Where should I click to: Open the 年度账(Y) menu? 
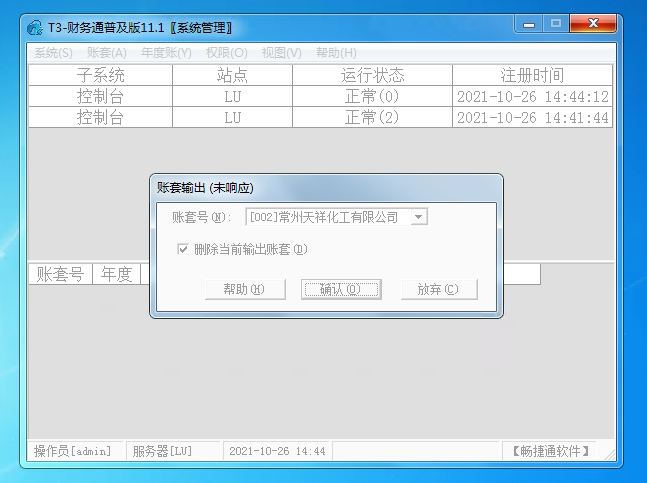tap(166, 53)
